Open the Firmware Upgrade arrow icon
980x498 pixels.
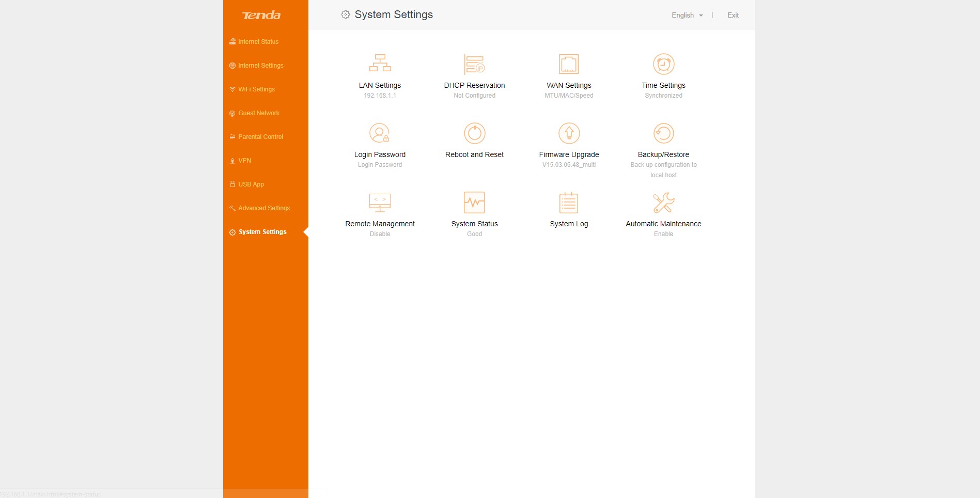569,133
